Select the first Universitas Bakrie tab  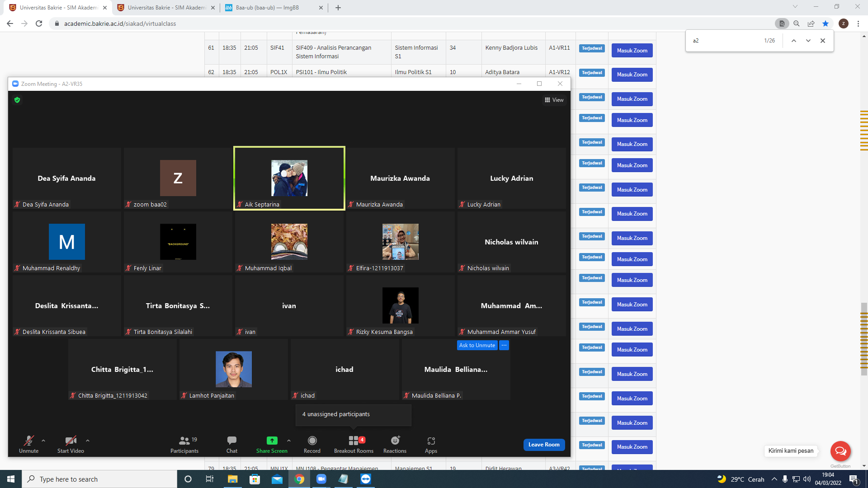click(58, 8)
